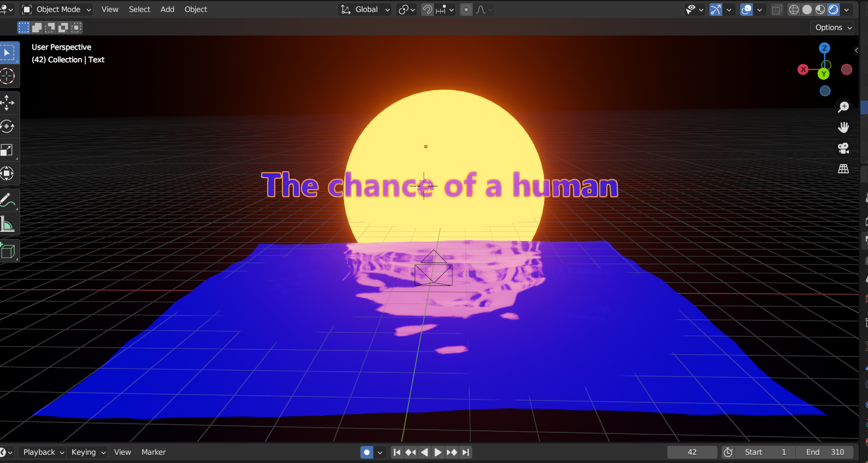
Task: Open the timeline View menu
Action: [122, 452]
